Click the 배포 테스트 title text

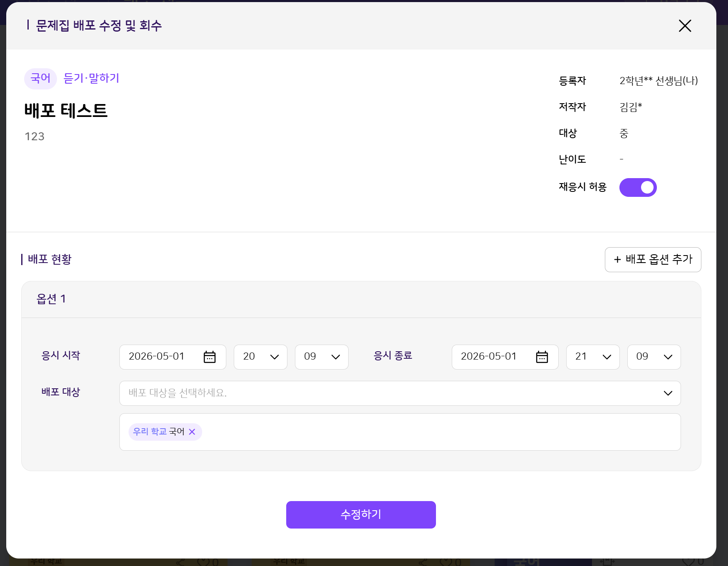click(x=66, y=111)
